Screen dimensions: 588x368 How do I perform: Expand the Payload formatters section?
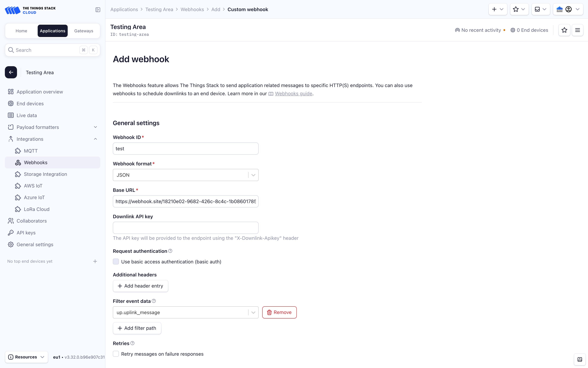[95, 127]
